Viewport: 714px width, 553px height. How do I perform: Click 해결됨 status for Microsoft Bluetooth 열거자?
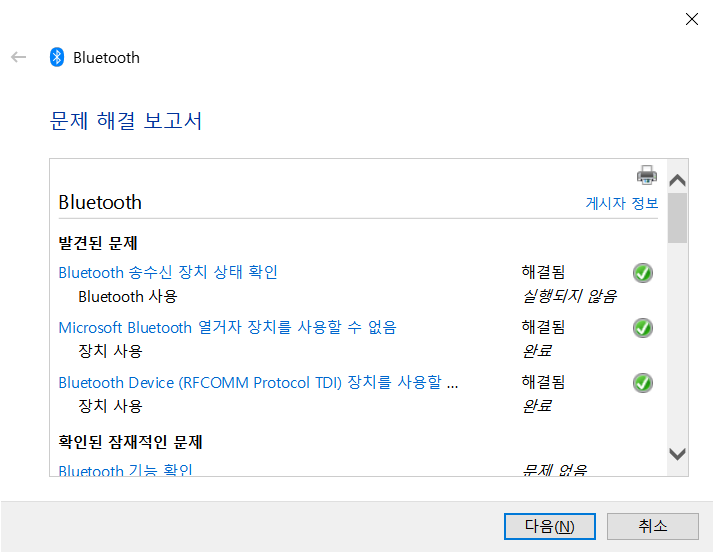[x=543, y=327]
